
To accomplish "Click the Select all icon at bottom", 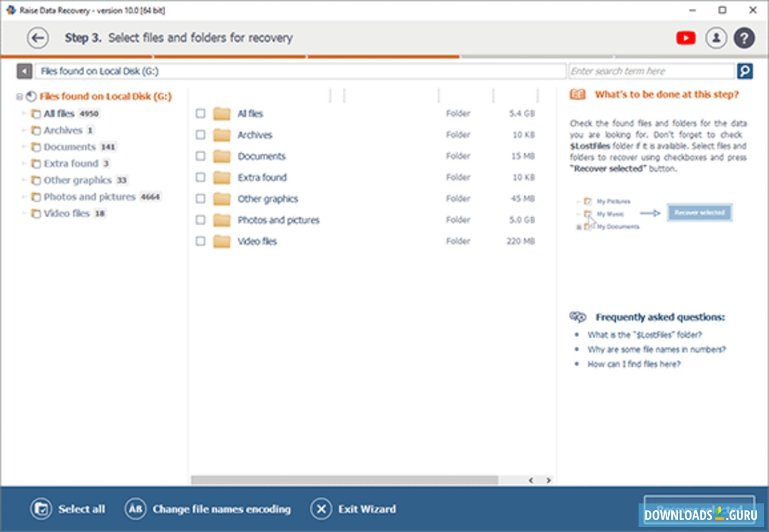I will click(42, 509).
